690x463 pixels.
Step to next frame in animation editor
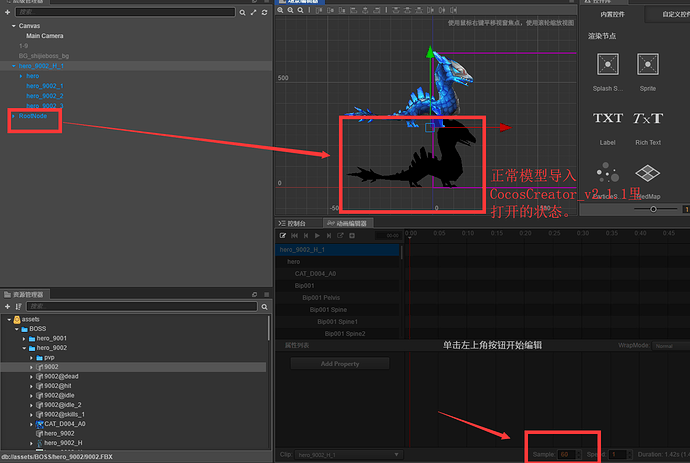click(329, 235)
